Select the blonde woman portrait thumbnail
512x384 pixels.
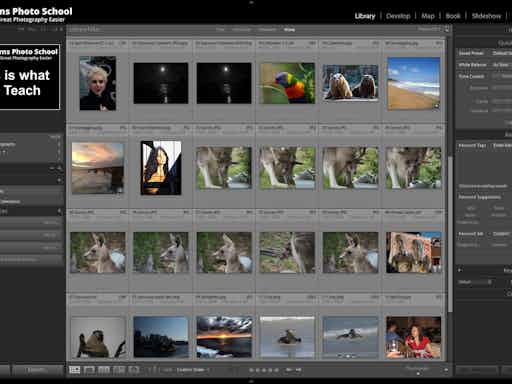click(98, 83)
